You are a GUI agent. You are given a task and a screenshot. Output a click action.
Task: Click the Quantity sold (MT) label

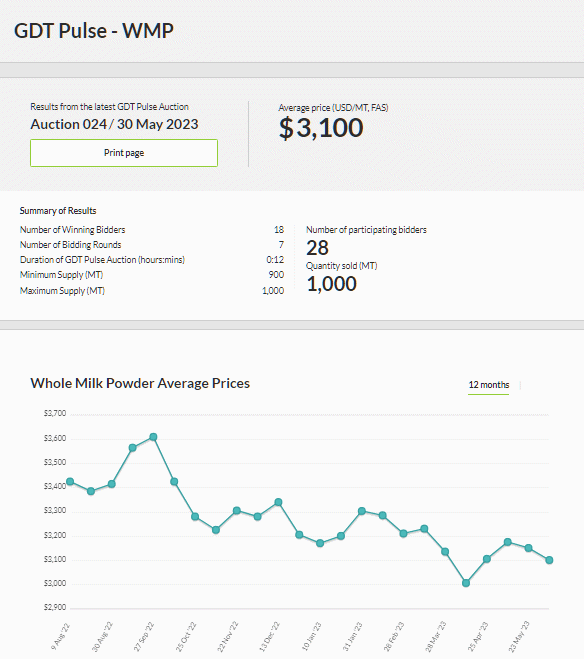coord(342,266)
